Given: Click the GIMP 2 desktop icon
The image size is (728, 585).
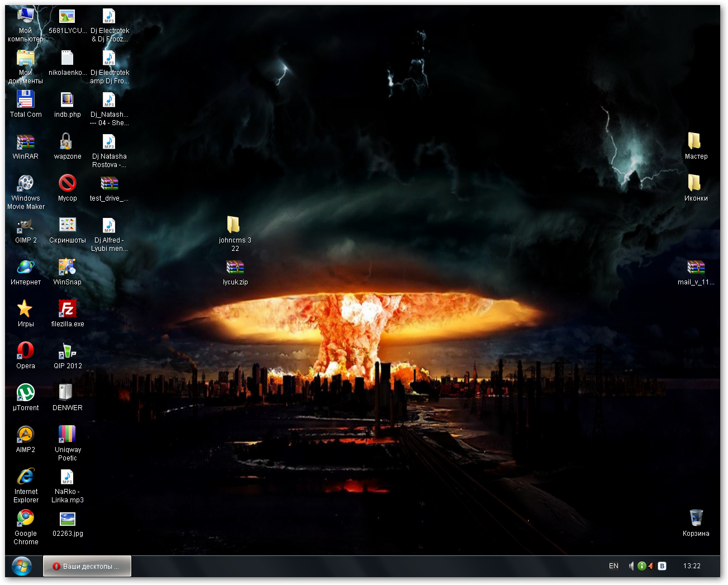Looking at the screenshot, I should (25, 226).
